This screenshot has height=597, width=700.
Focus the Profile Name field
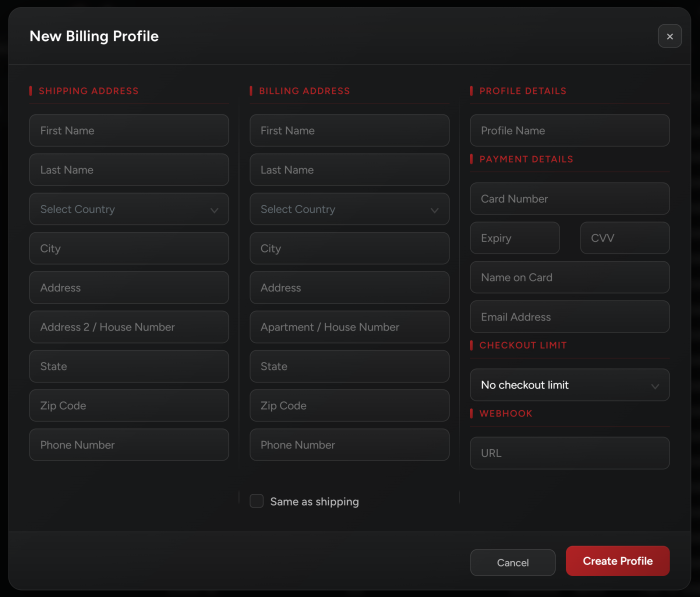tap(569, 131)
